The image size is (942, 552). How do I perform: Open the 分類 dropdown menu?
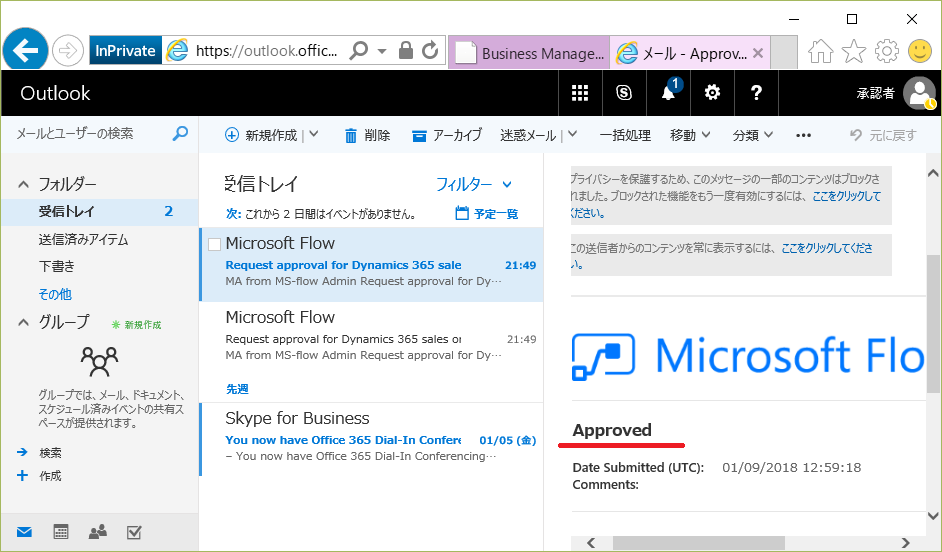[753, 135]
